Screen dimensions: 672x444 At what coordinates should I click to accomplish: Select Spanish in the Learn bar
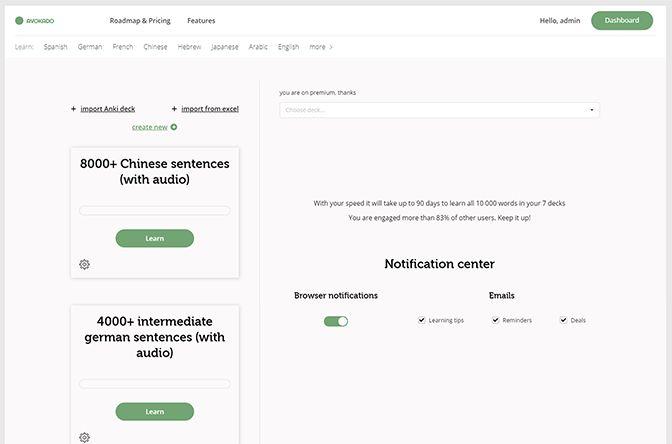[55, 46]
